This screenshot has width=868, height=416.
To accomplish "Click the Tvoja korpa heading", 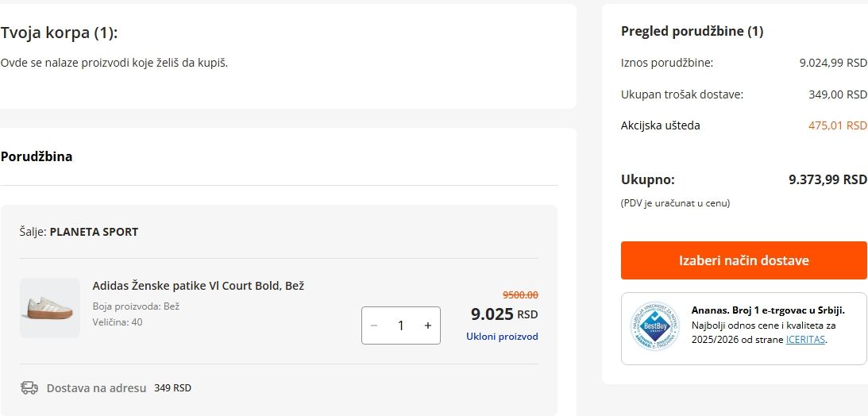I will coord(60,33).
